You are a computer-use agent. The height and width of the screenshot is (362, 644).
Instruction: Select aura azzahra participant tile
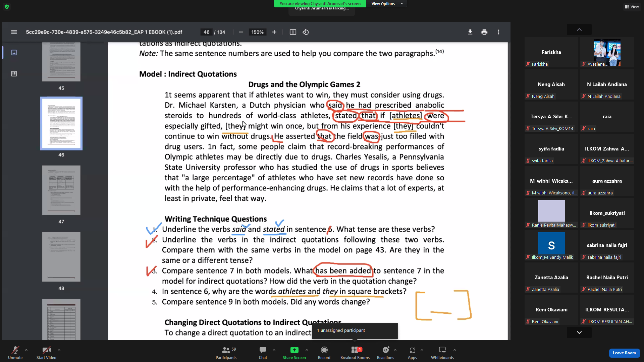coord(607,181)
